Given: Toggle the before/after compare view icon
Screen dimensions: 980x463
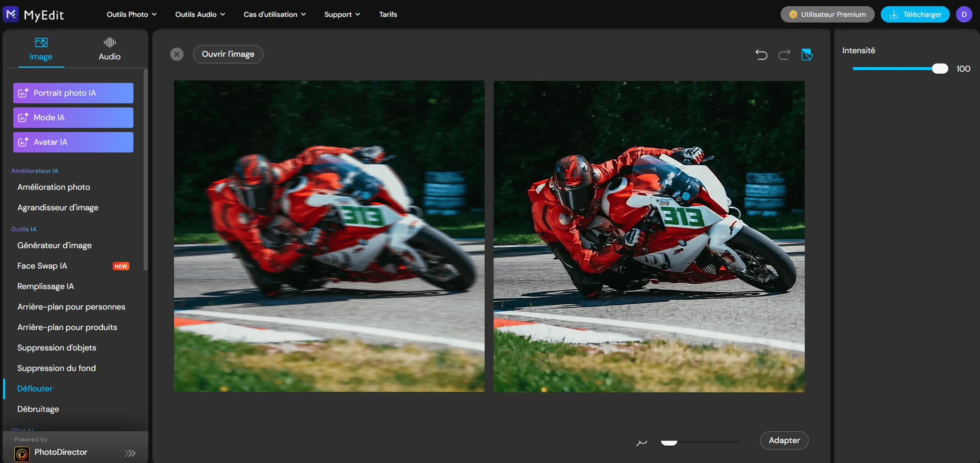Looking at the screenshot, I should [807, 55].
